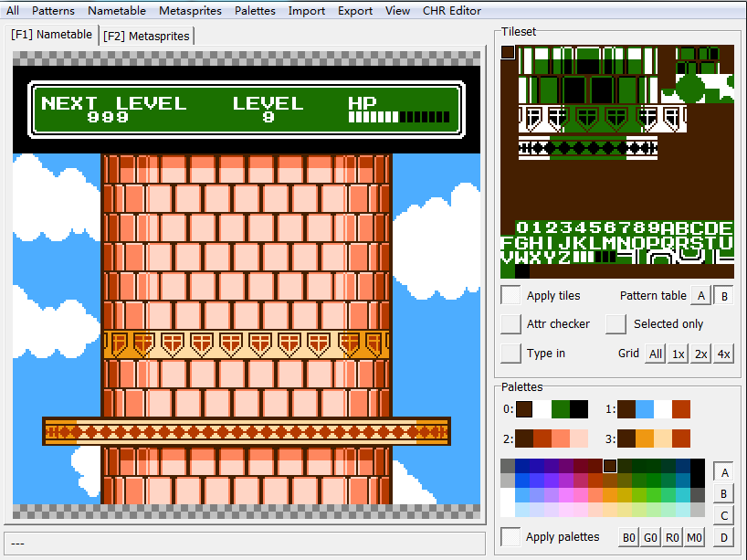The image size is (747, 560).
Task: Open the Nametable menu in the menu bar
Action: [x=117, y=10]
